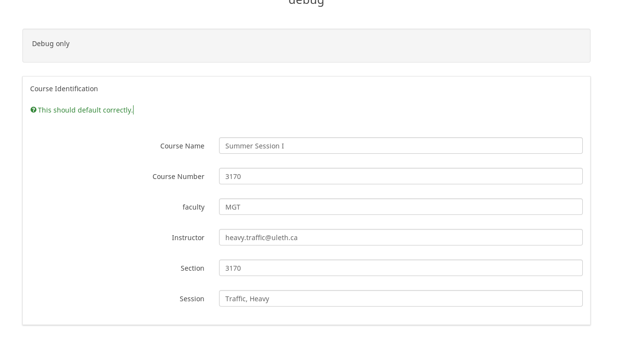
Task: Click the 'Section' label
Action: 192,268
